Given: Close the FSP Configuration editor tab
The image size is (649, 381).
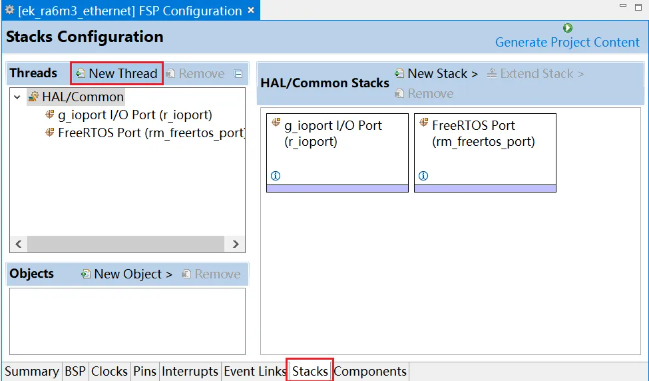Looking at the screenshot, I should point(251,10).
